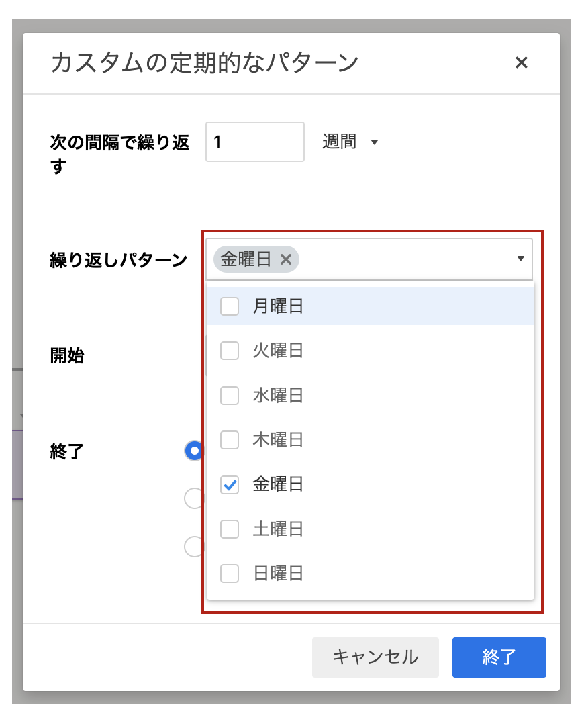Close the custom recurrence pattern dialog
Image resolution: width=584 pixels, height=728 pixels.
[522, 62]
